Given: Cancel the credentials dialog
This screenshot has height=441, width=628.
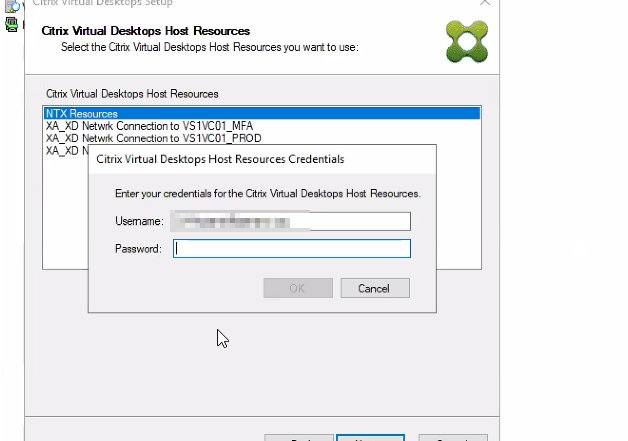Looking at the screenshot, I should (375, 288).
